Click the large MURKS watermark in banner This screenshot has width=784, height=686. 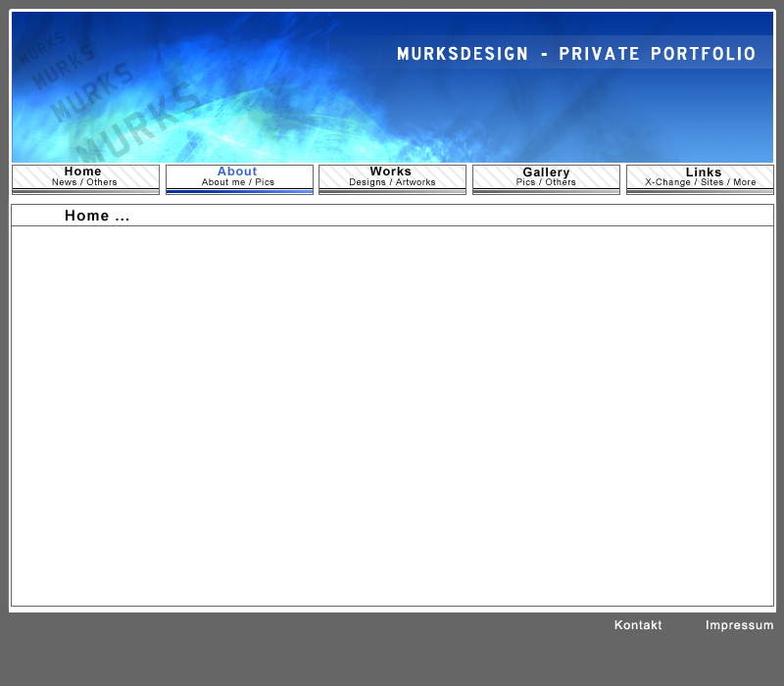coord(137,122)
